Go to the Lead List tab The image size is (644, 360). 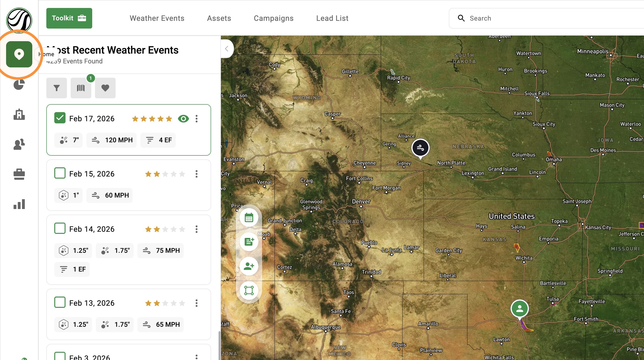tap(332, 18)
